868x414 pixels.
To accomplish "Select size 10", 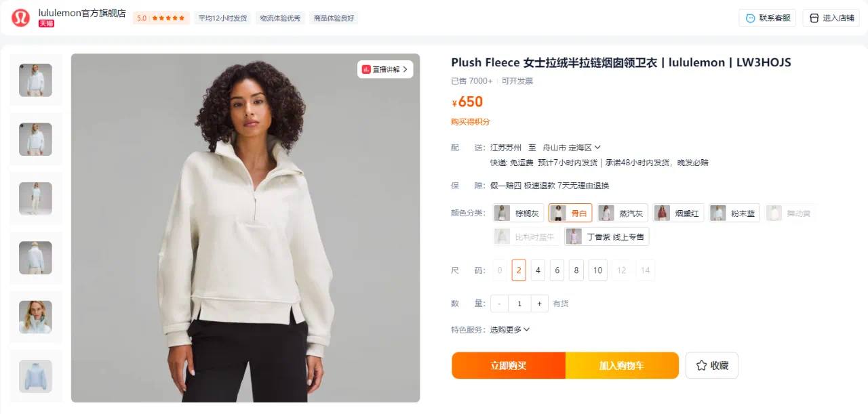I will pyautogui.click(x=597, y=270).
